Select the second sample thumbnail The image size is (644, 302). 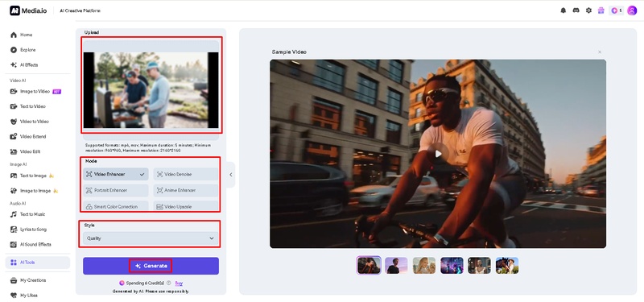pos(396,266)
